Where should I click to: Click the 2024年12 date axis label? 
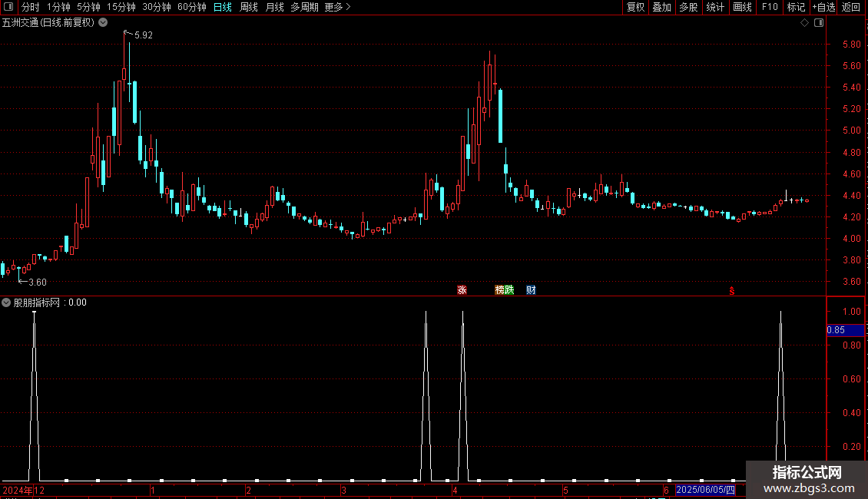tap(23, 490)
